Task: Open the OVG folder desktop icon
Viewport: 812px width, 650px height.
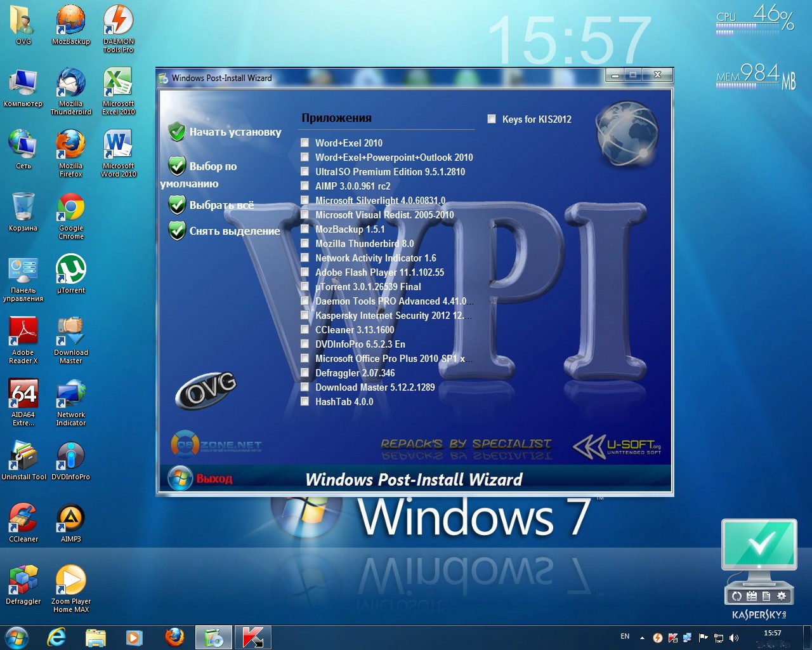Action: click(23, 25)
